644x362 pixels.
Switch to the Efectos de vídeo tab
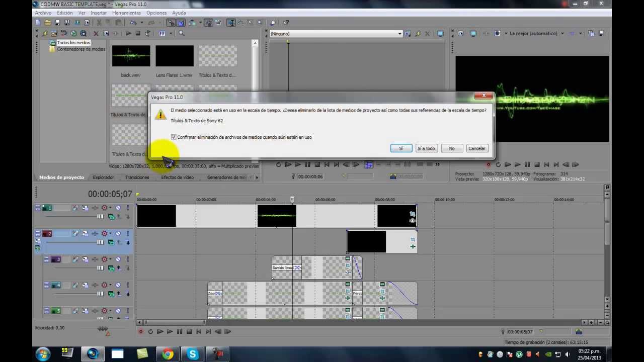tap(178, 177)
